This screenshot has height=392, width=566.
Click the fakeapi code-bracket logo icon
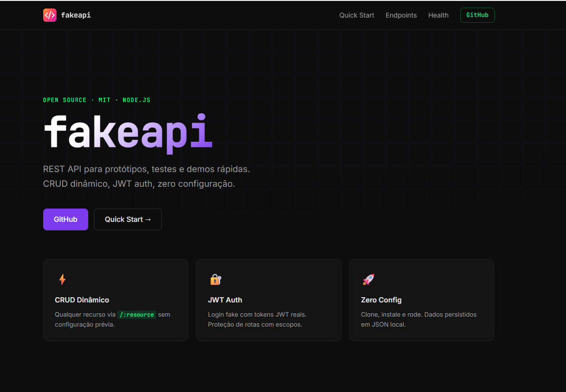[x=50, y=15]
